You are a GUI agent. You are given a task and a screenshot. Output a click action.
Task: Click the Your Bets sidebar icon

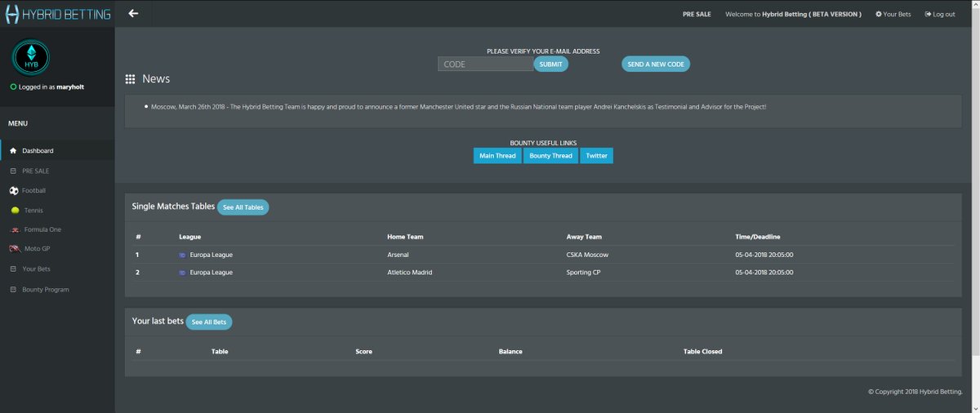click(14, 269)
